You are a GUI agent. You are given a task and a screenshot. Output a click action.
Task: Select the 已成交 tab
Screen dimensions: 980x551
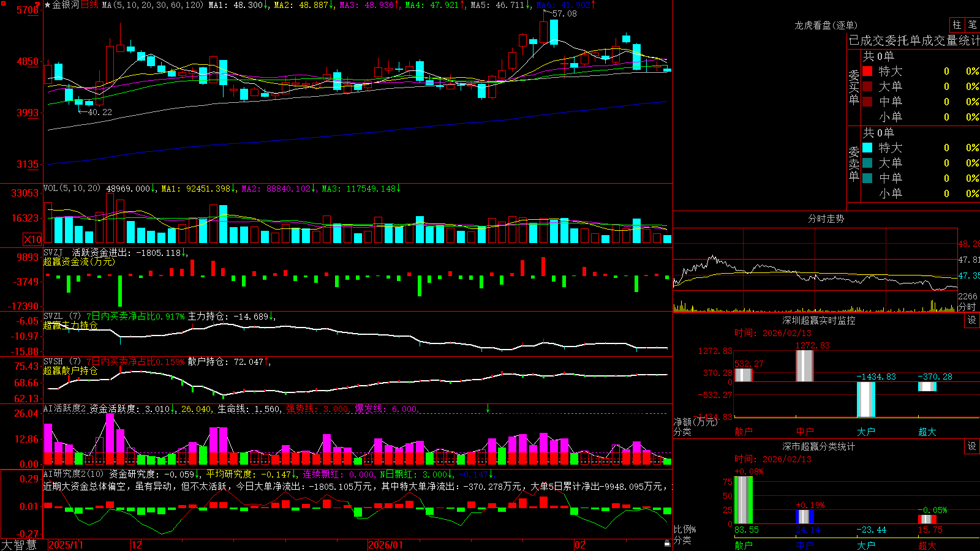click(x=867, y=41)
